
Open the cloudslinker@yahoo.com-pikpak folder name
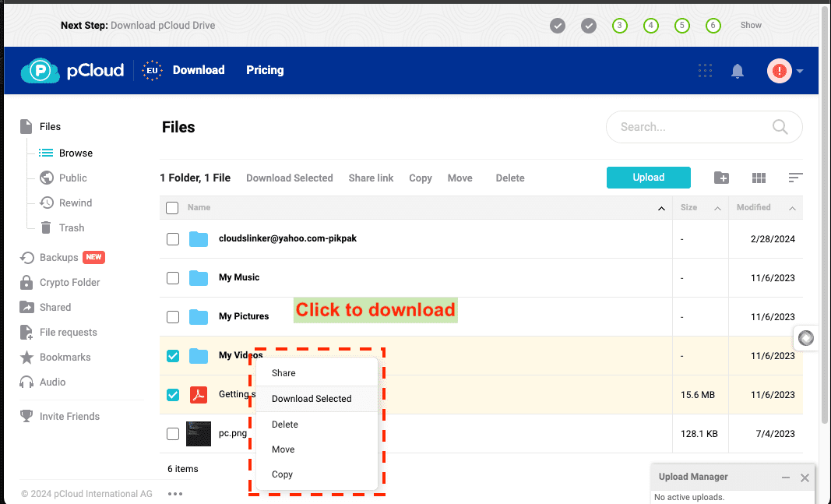[x=288, y=238]
